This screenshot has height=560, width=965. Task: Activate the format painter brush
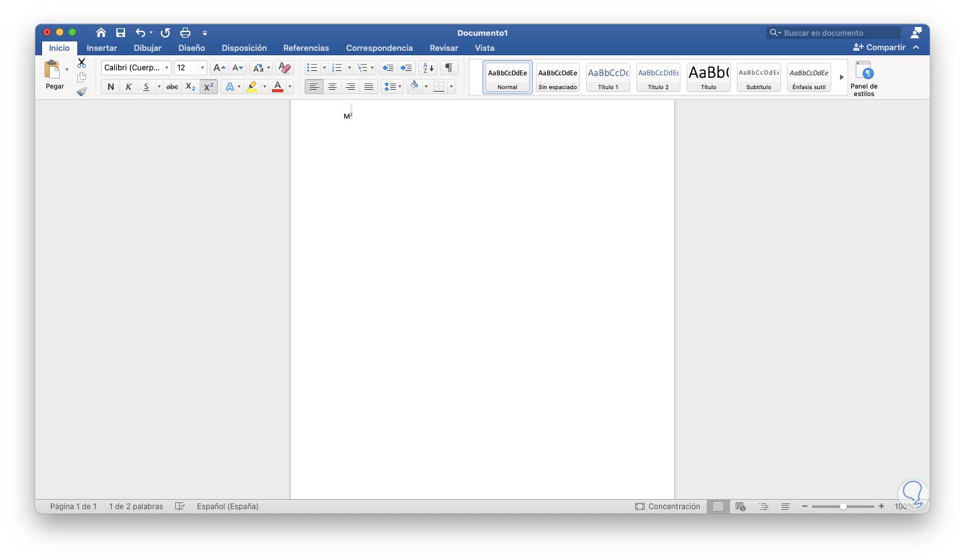coord(82,92)
